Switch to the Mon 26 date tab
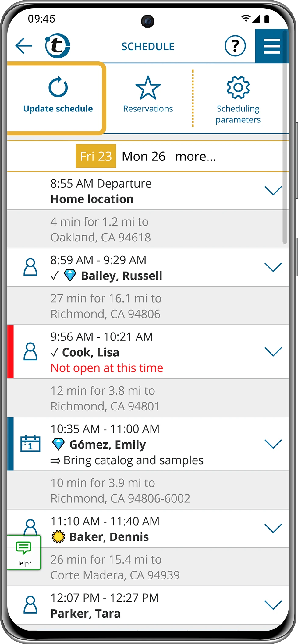 (144, 156)
